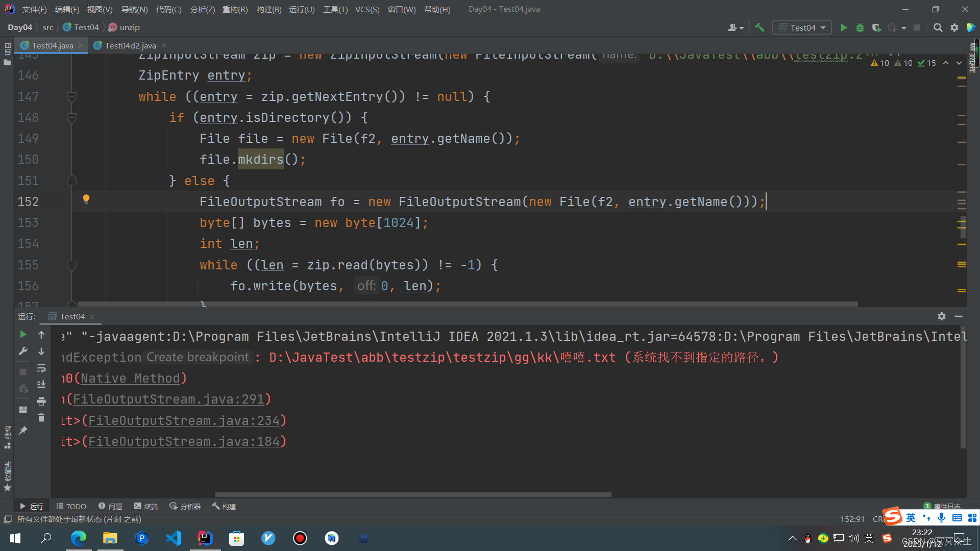980x551 pixels.
Task: Toggle fold marker at line 151
Action: point(72,181)
